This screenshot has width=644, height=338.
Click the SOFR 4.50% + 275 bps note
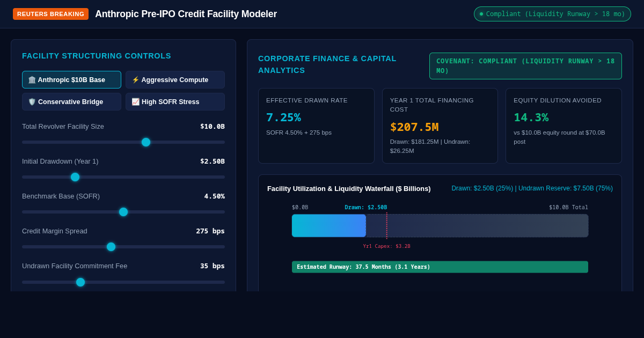299,133
